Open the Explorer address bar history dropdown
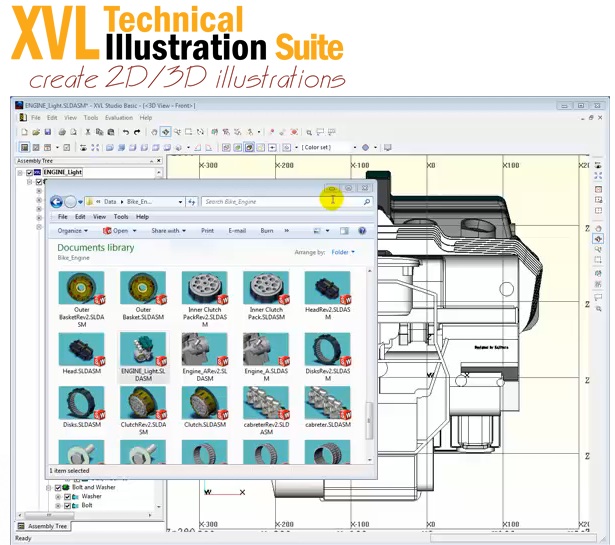The height and width of the screenshot is (545, 615). (x=180, y=202)
